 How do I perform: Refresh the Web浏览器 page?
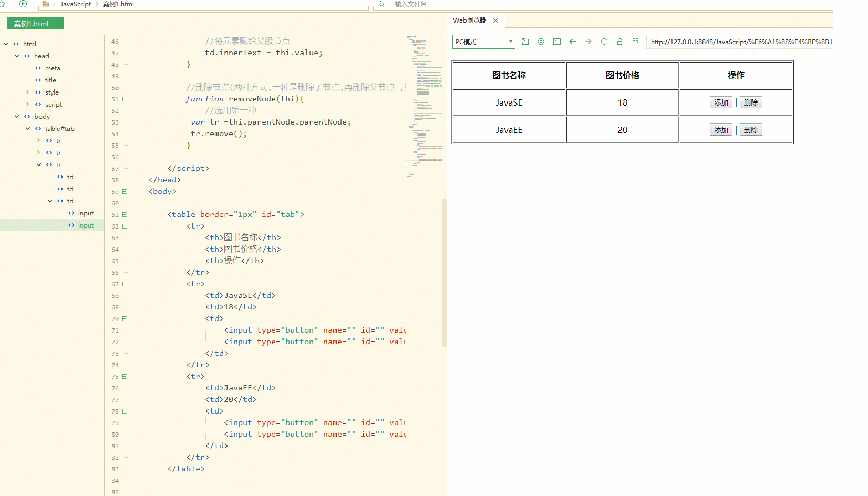click(x=604, y=42)
